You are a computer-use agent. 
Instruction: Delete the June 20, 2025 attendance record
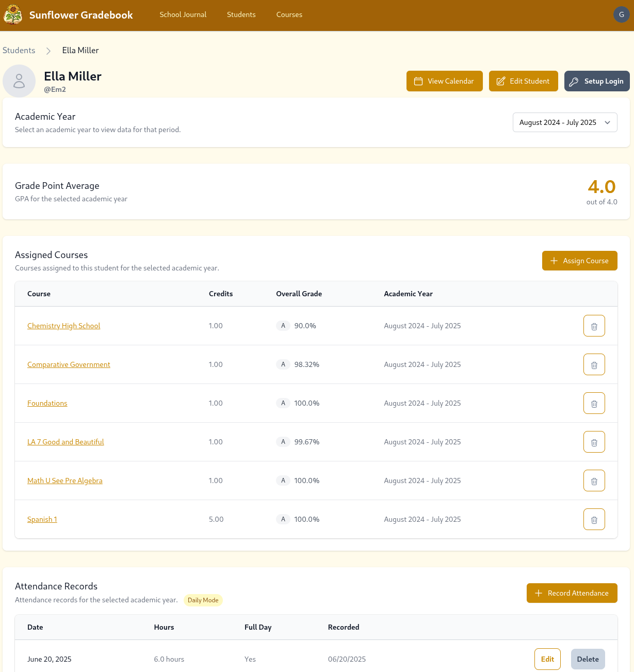pos(588,659)
